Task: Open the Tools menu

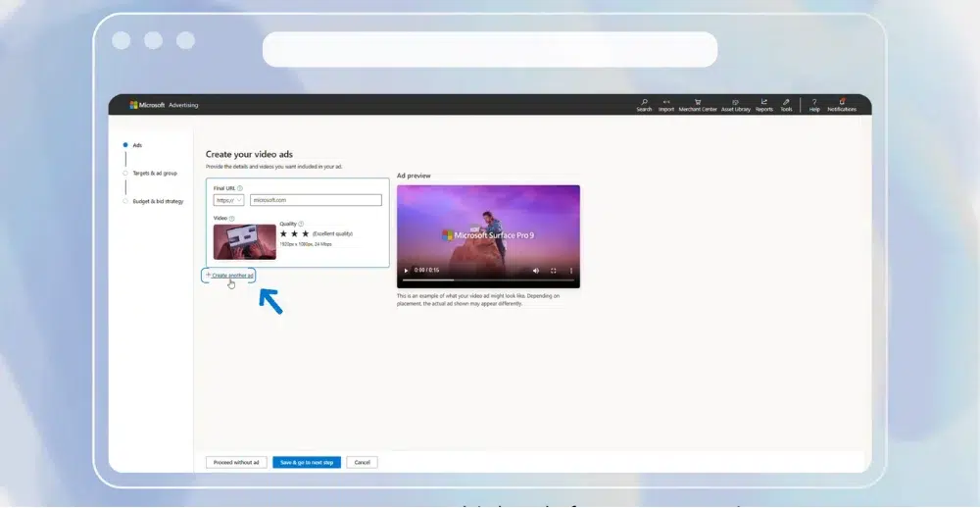Action: pos(786,105)
